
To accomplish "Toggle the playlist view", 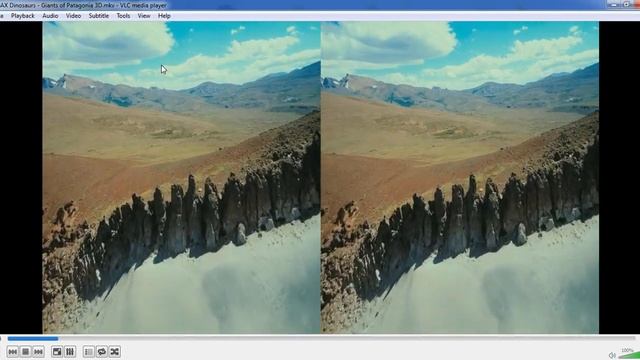I will tap(89, 351).
